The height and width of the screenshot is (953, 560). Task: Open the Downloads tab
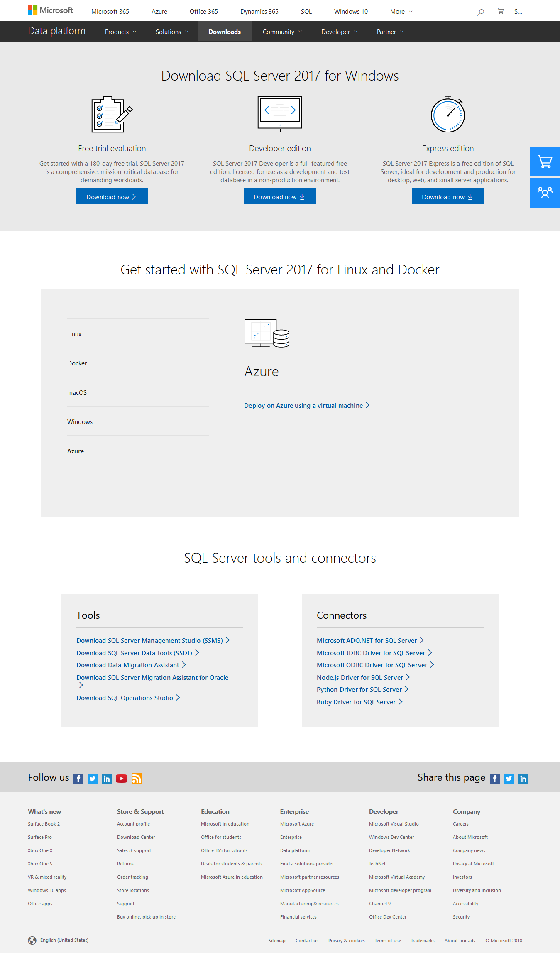pos(225,32)
